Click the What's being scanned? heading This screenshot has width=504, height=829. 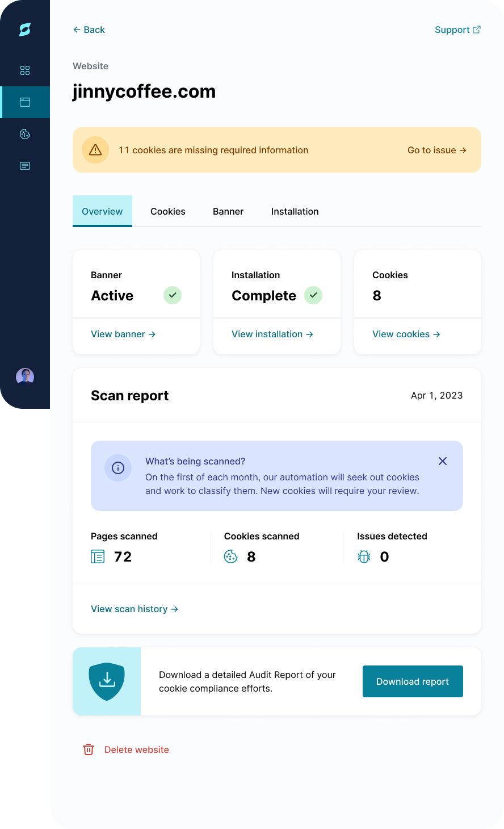click(195, 461)
